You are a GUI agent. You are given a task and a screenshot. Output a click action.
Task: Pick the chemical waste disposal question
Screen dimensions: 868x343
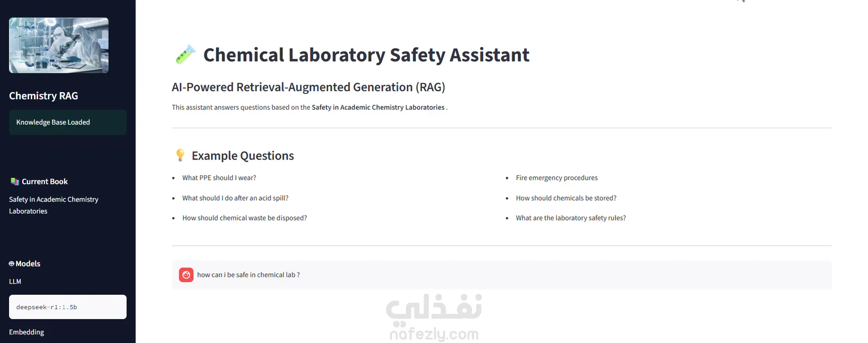click(244, 218)
